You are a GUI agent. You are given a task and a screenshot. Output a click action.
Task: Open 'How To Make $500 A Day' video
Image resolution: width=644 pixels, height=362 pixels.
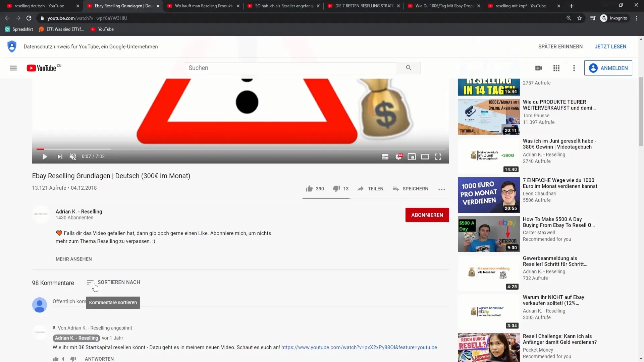[558, 222]
